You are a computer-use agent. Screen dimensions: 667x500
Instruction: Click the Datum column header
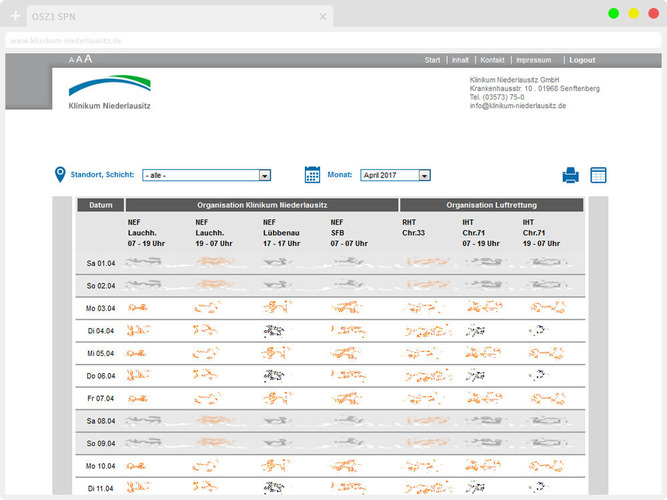point(100,205)
